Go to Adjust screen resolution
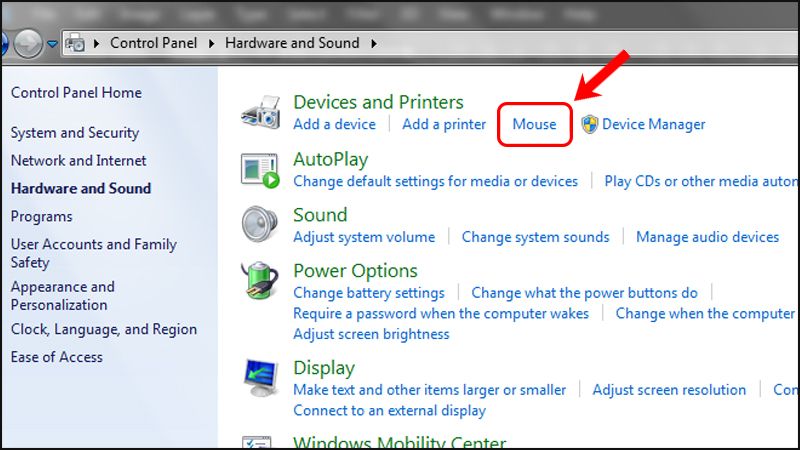This screenshot has height=450, width=800. (668, 390)
